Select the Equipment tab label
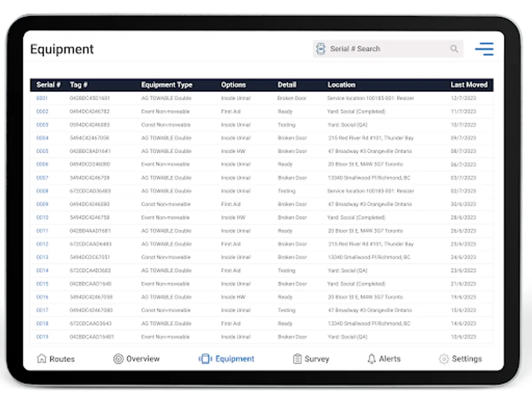 click(x=235, y=359)
